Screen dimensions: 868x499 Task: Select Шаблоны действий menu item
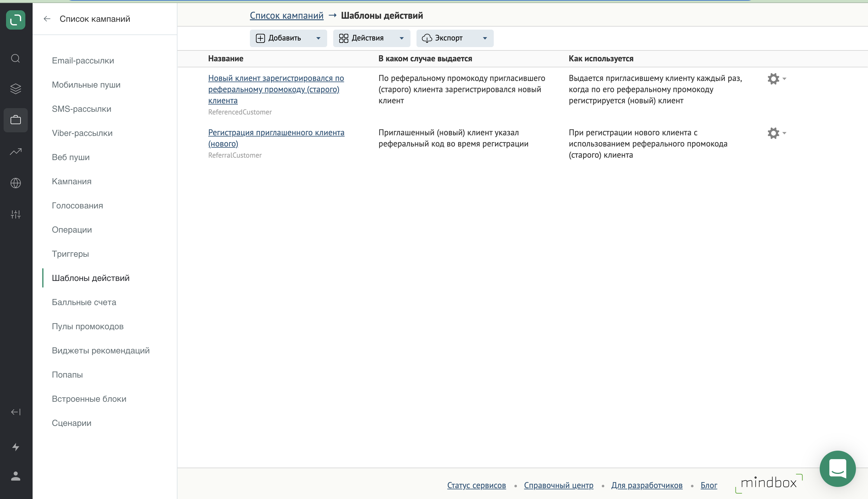tap(91, 278)
